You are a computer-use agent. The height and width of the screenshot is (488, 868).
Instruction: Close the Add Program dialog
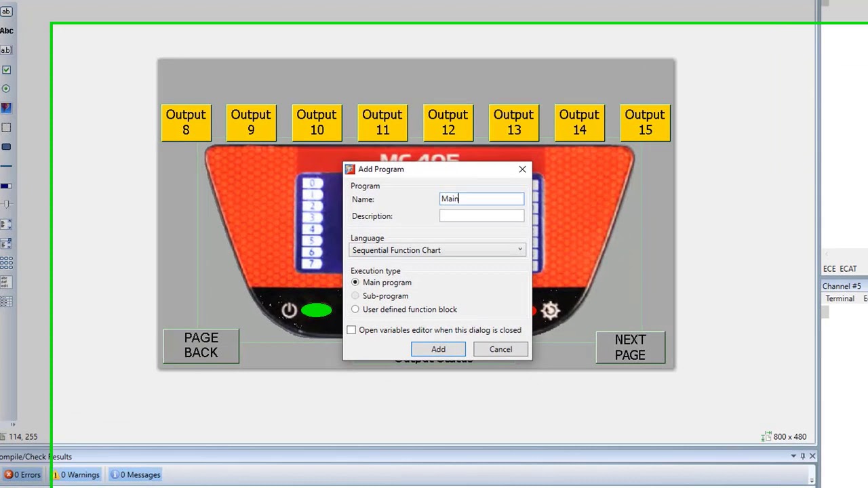(x=522, y=169)
